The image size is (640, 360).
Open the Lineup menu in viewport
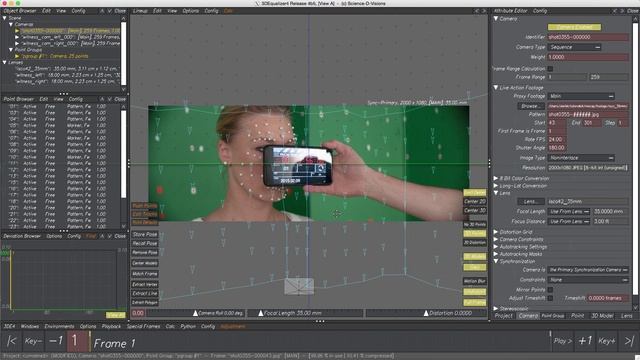[x=140, y=11]
